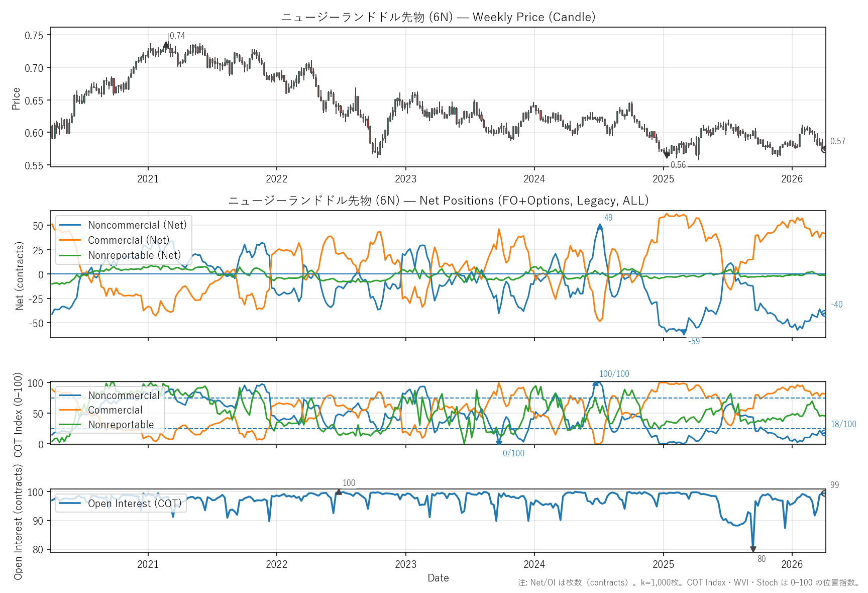The width and height of the screenshot is (868, 593).
Task: Click the Weekly Price (Candle) chart title
Action: point(438,17)
